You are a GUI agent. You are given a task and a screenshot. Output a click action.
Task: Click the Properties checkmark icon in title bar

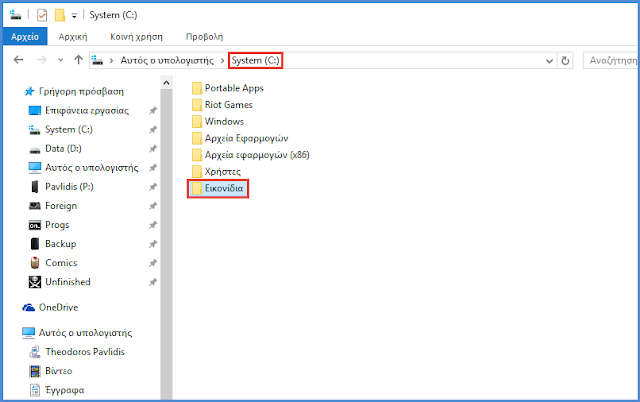[42, 16]
